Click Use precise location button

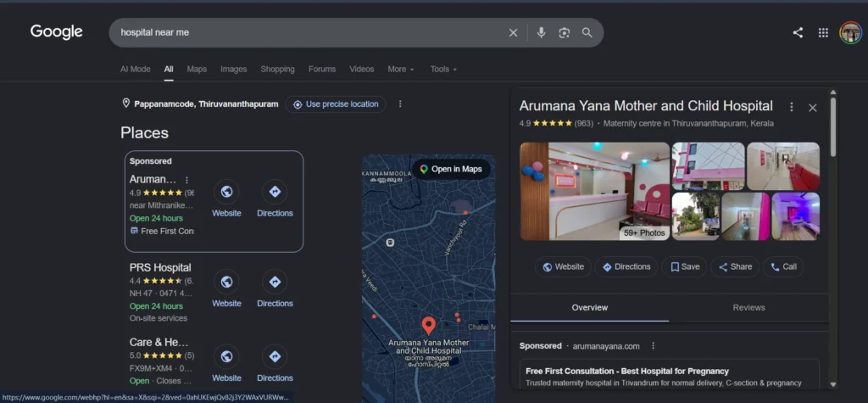pos(336,104)
